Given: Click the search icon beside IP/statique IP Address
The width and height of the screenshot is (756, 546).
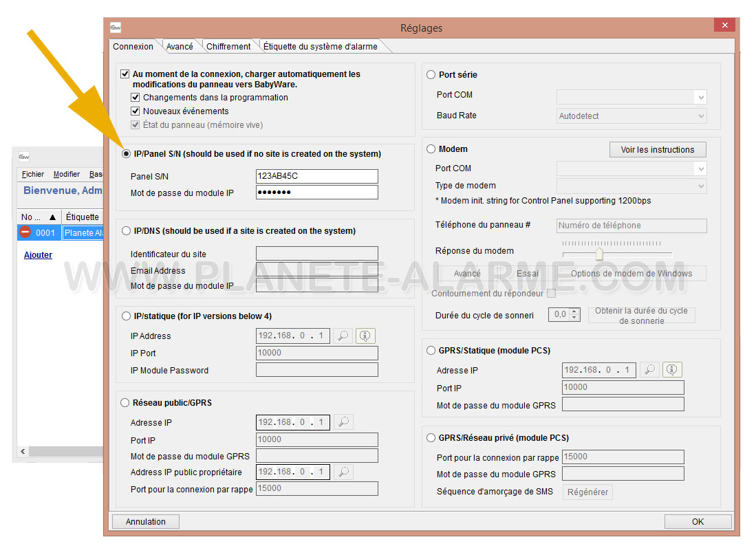Looking at the screenshot, I should 343,336.
